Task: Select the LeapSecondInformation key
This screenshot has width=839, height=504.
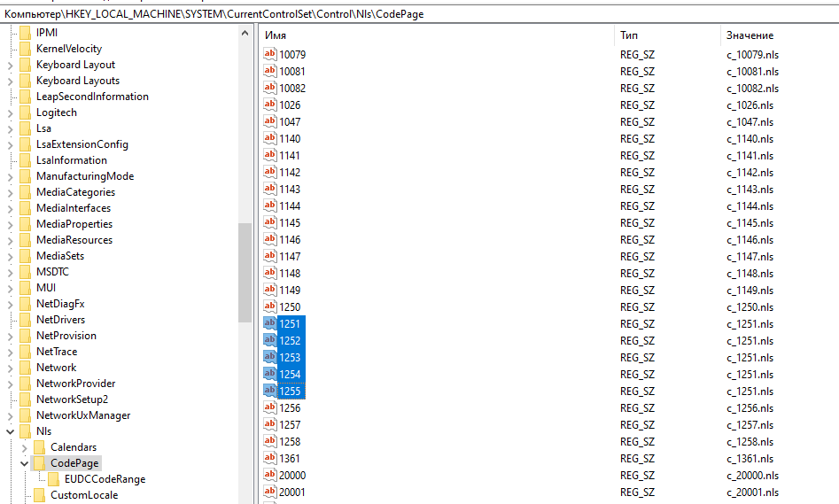Action: point(92,97)
